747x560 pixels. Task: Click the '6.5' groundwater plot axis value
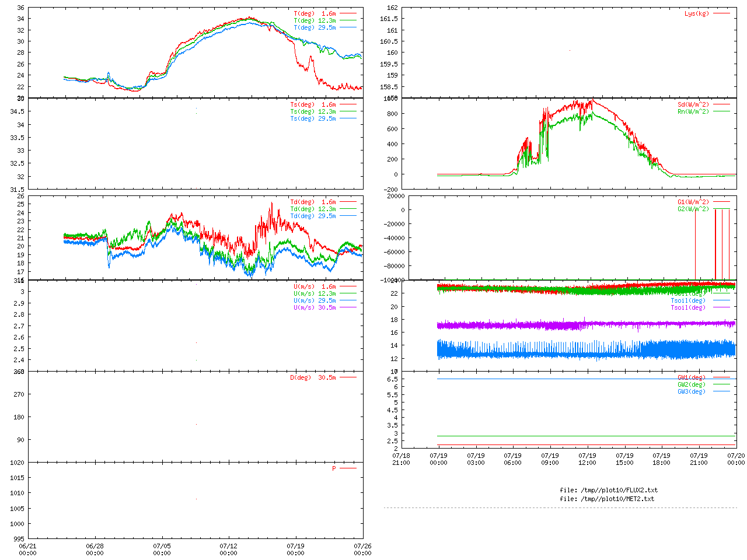tap(392, 379)
